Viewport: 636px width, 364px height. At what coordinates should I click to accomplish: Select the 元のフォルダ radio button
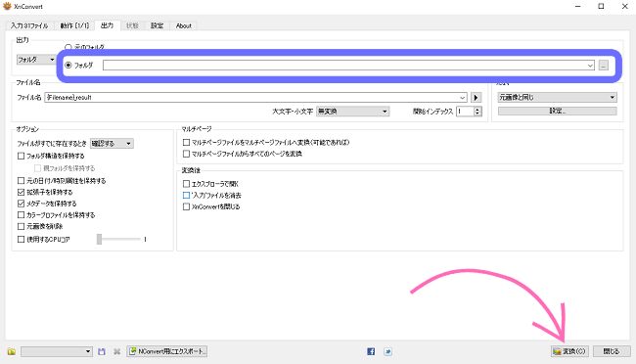click(68, 47)
